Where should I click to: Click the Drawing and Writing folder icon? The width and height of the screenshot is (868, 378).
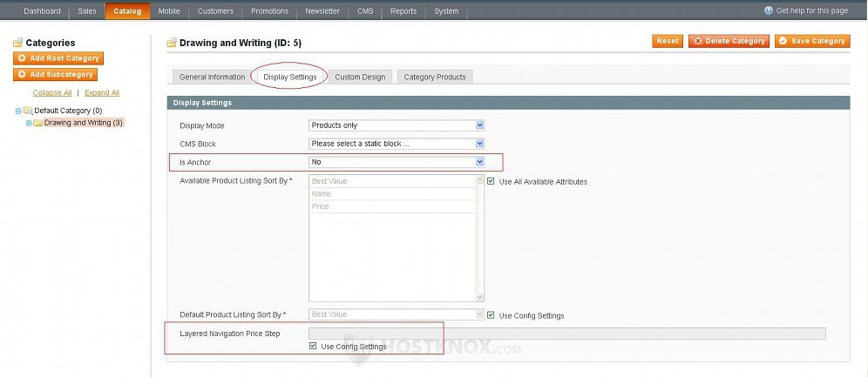tap(37, 123)
